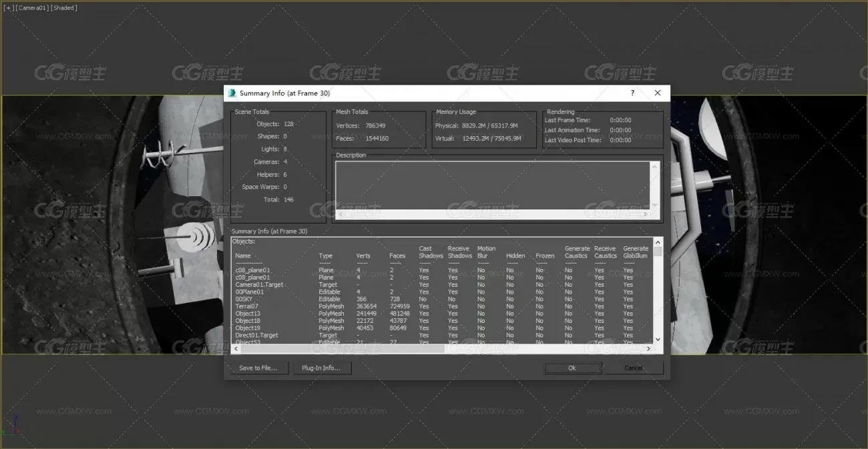
Task: Select the Object19 row name
Action: (x=248, y=328)
